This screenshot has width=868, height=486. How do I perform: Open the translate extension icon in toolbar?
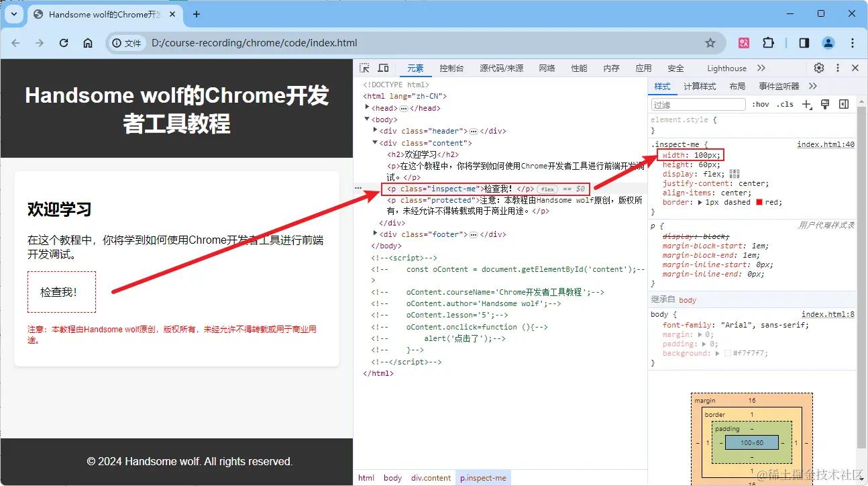click(x=744, y=43)
